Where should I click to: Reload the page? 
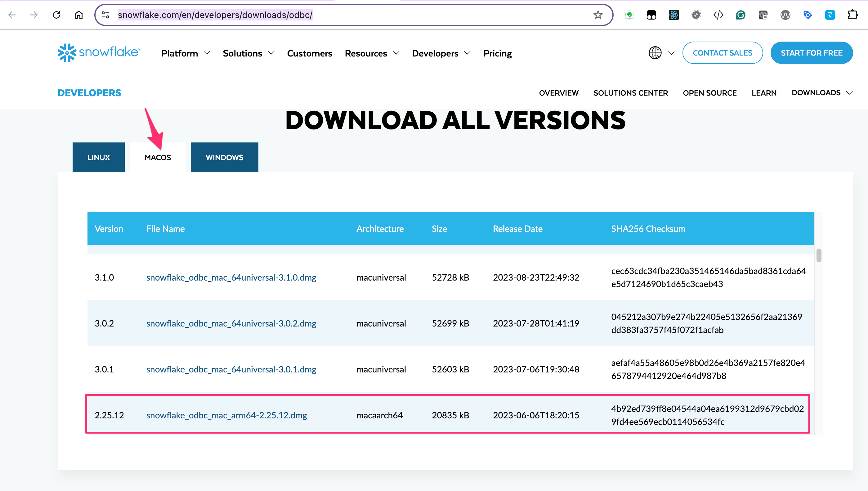[56, 15]
